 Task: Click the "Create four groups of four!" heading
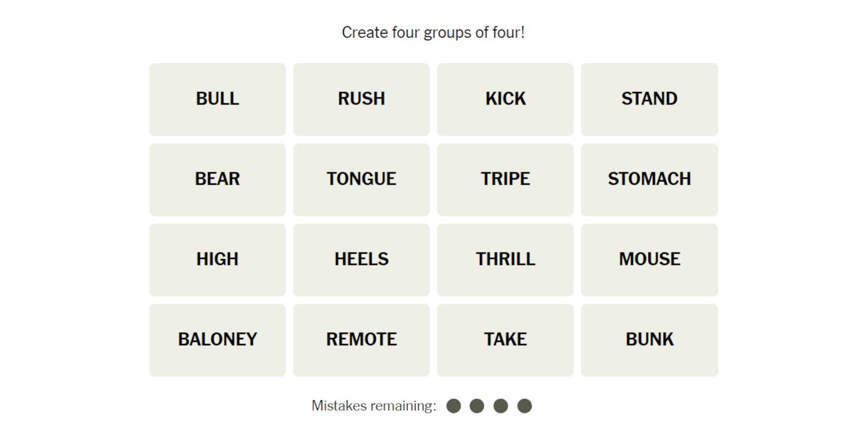[433, 33]
